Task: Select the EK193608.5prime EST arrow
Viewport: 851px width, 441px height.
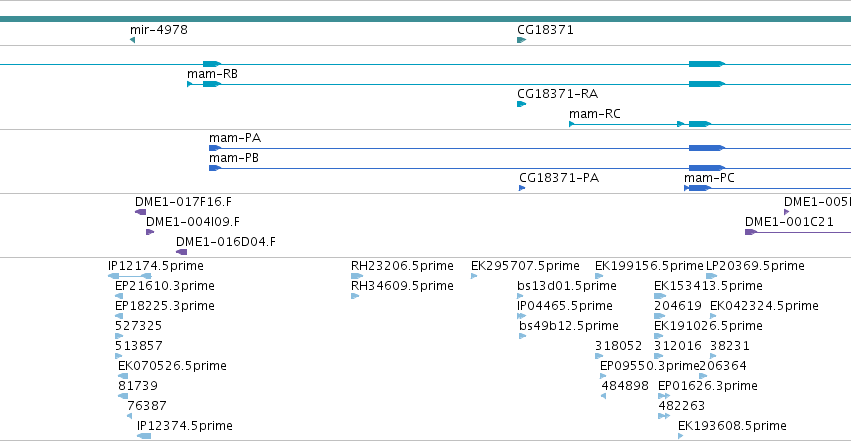Action: click(x=681, y=436)
